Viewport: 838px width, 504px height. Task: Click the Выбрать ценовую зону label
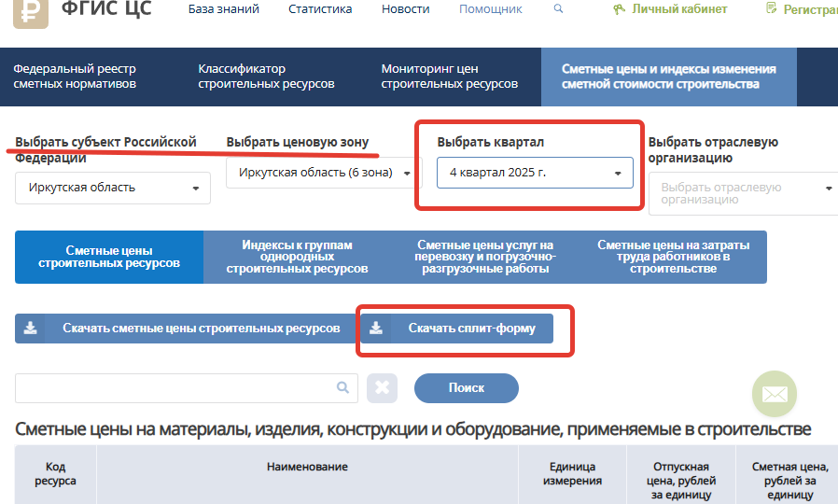[x=297, y=142]
